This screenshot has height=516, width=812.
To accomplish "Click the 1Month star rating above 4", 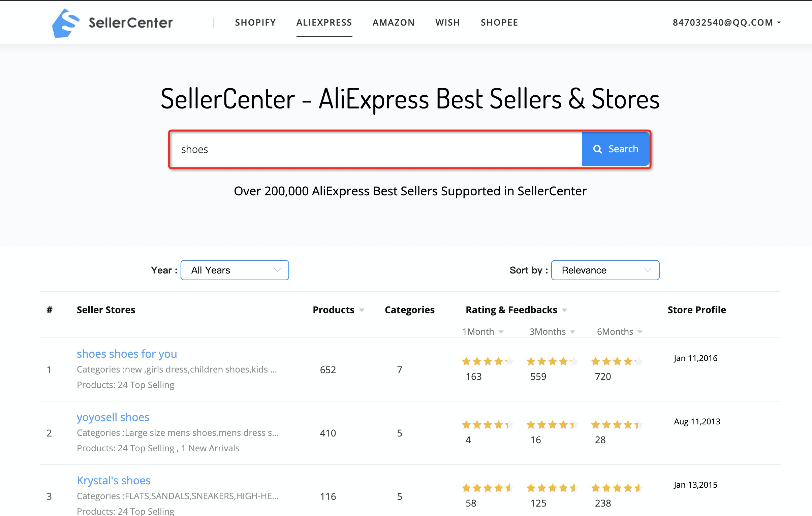I will pyautogui.click(x=488, y=425).
